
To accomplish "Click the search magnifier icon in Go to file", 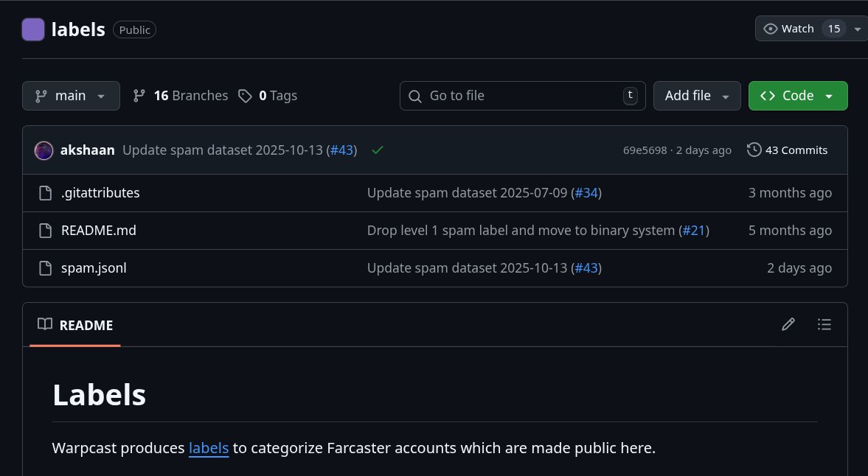I will pos(414,97).
